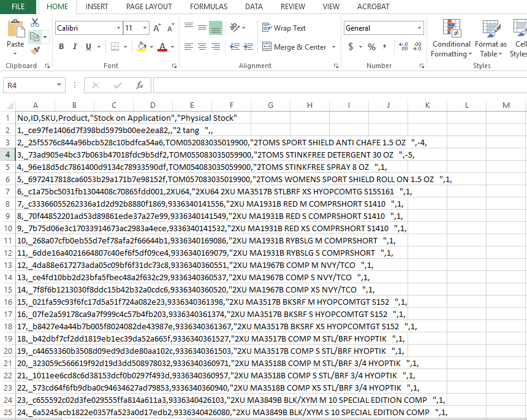Toggle Wrap Text
The image size is (527, 420).
(x=284, y=28)
